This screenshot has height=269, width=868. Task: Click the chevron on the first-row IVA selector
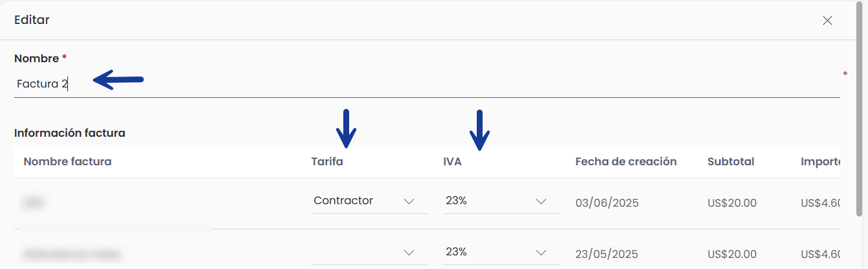(x=542, y=202)
